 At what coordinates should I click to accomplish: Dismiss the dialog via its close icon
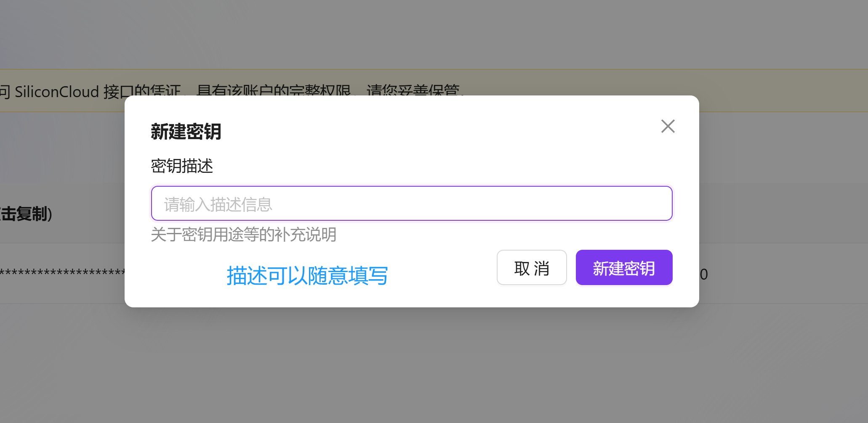pos(668,126)
